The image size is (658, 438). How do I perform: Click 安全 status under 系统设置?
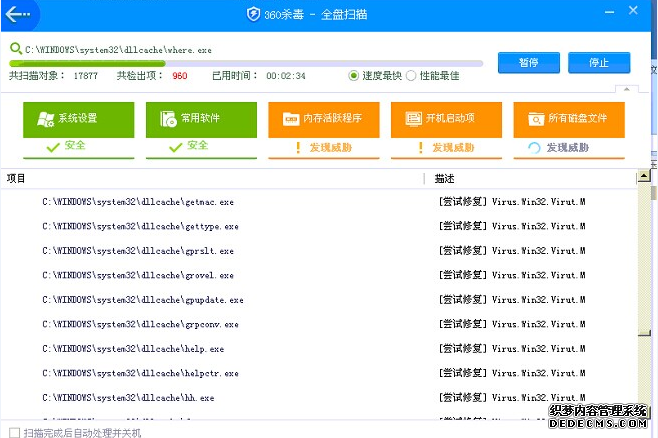[75, 145]
